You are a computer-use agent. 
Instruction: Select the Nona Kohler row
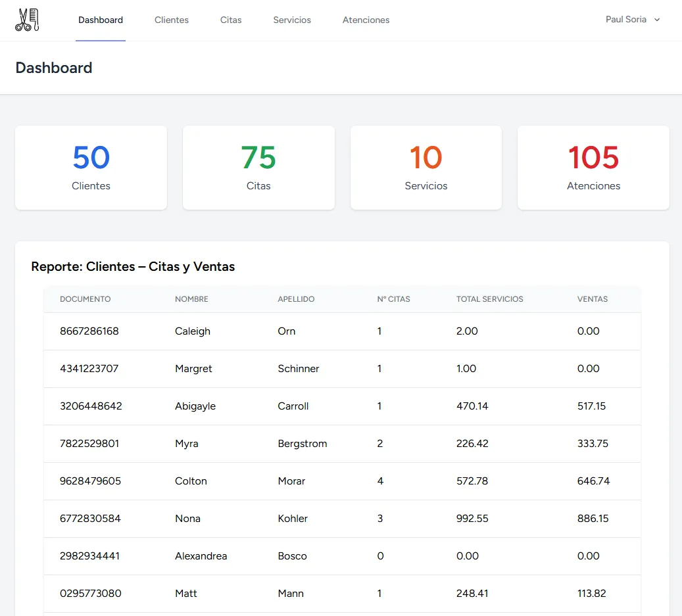pos(342,519)
